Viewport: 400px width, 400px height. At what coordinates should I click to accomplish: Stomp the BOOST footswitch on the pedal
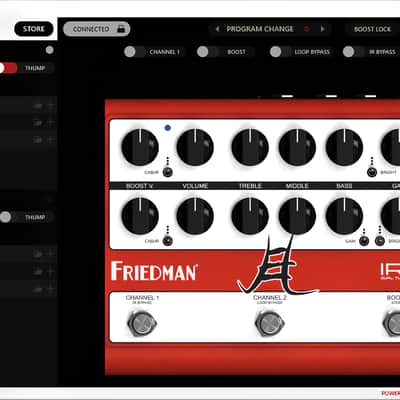pyautogui.click(x=392, y=323)
